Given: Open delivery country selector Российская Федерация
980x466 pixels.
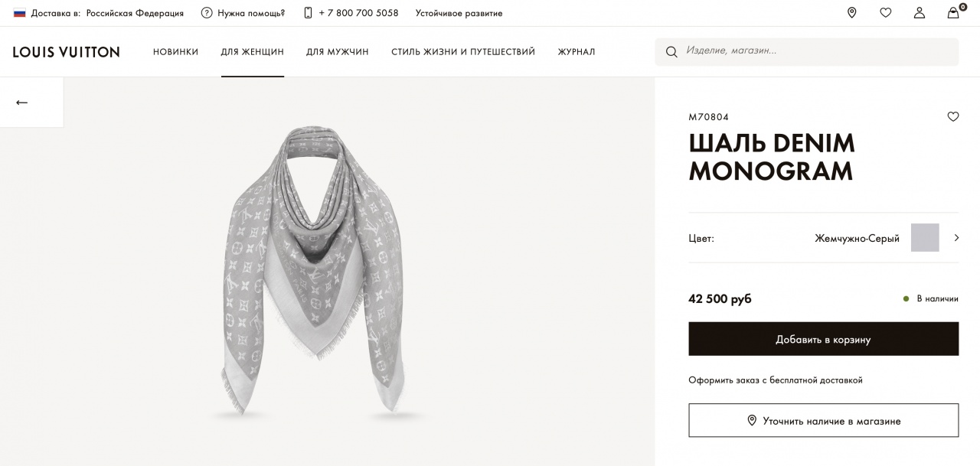Looking at the screenshot, I should 135,13.
